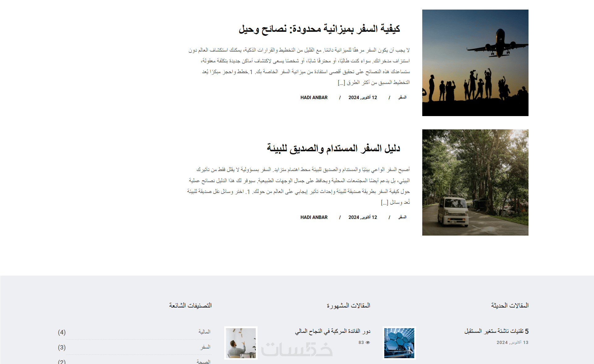This screenshot has width=594, height=364.
Task: Open the sustainable eco-friendly travel guide title
Action: [x=333, y=149]
